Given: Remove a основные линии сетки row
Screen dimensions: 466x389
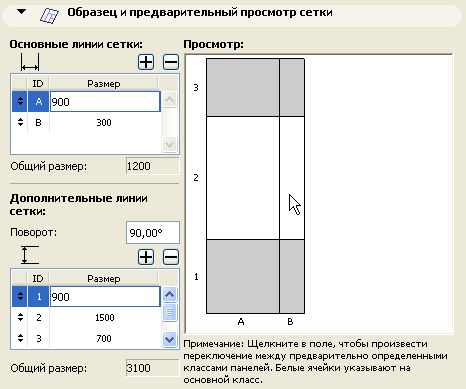Looking at the screenshot, I should (171, 62).
